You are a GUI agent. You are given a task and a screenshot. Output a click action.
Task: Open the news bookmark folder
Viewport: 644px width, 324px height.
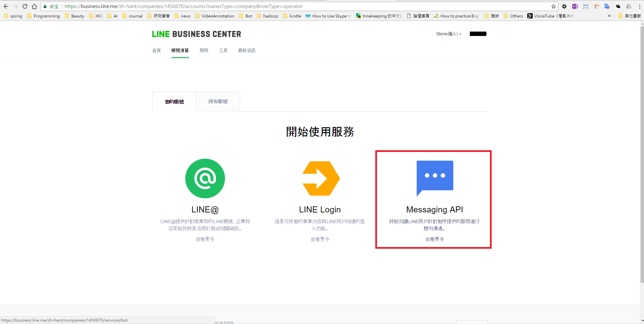pyautogui.click(x=183, y=16)
